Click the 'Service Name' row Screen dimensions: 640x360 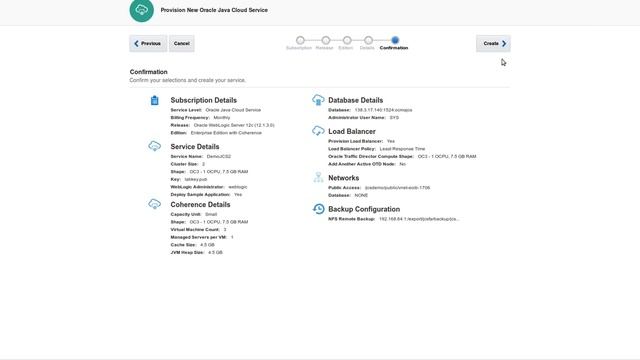coord(201,156)
